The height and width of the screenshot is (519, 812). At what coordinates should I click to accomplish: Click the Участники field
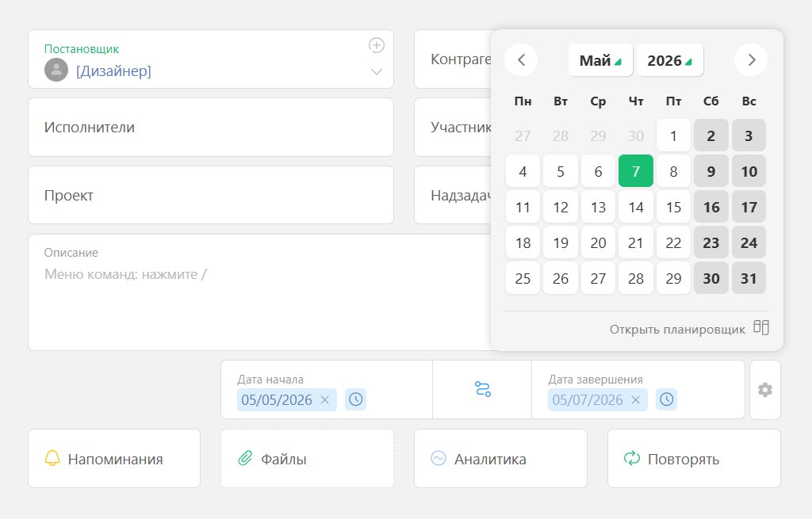pos(453,128)
